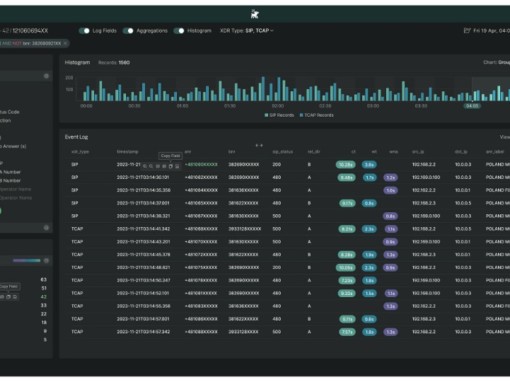This screenshot has height=382, width=510.
Task: Toggle the Aggregations switch
Action: pyautogui.click(x=128, y=31)
